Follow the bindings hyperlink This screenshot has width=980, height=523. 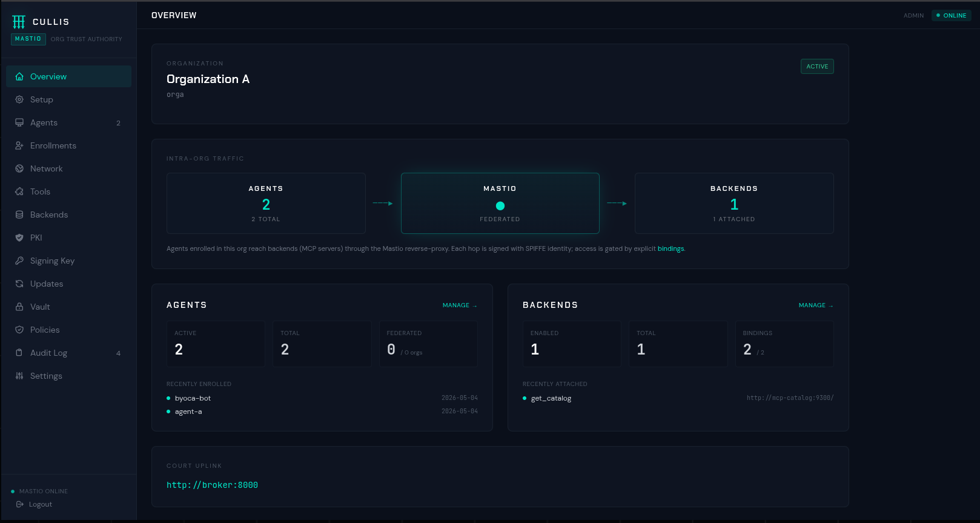(x=670, y=248)
